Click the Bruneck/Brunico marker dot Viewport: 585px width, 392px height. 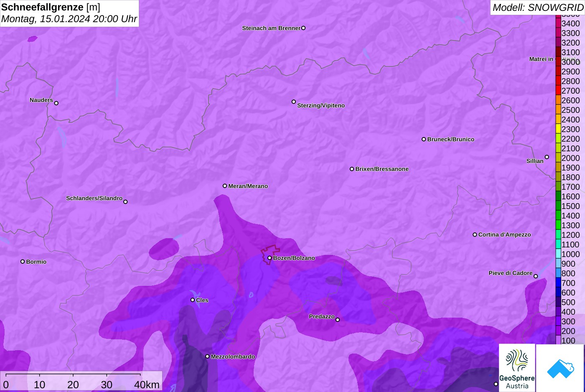(424, 139)
